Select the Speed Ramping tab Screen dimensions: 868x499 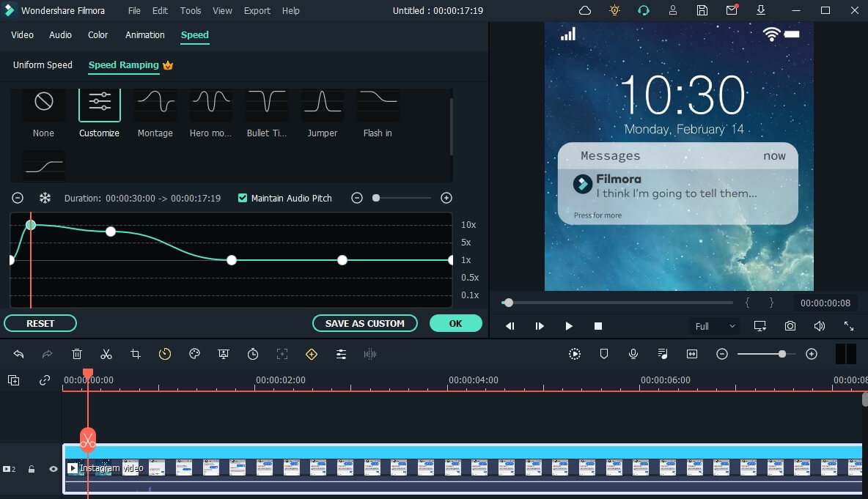(x=123, y=64)
